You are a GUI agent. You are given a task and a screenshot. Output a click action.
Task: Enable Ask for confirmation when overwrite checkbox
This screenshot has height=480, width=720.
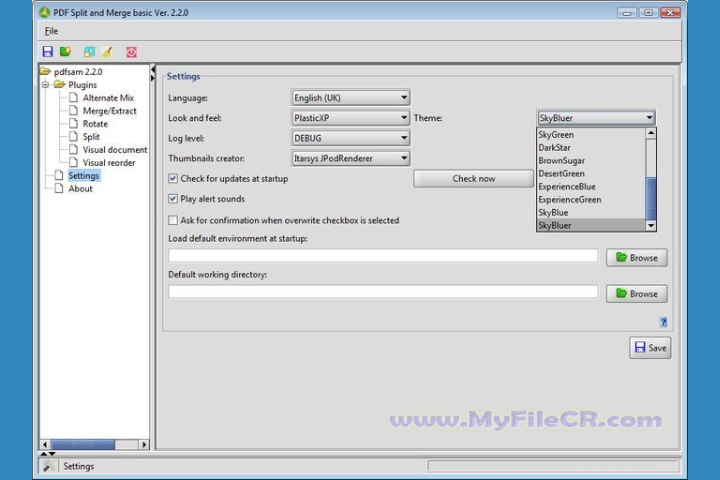pyautogui.click(x=173, y=220)
